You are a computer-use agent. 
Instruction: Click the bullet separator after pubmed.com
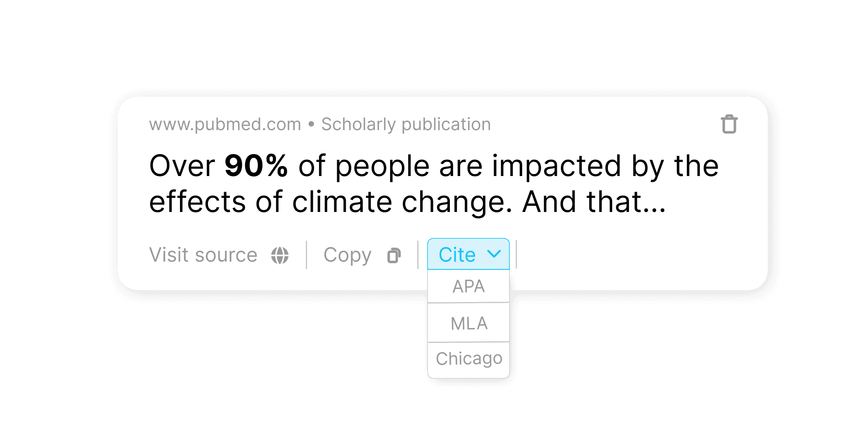click(x=311, y=124)
